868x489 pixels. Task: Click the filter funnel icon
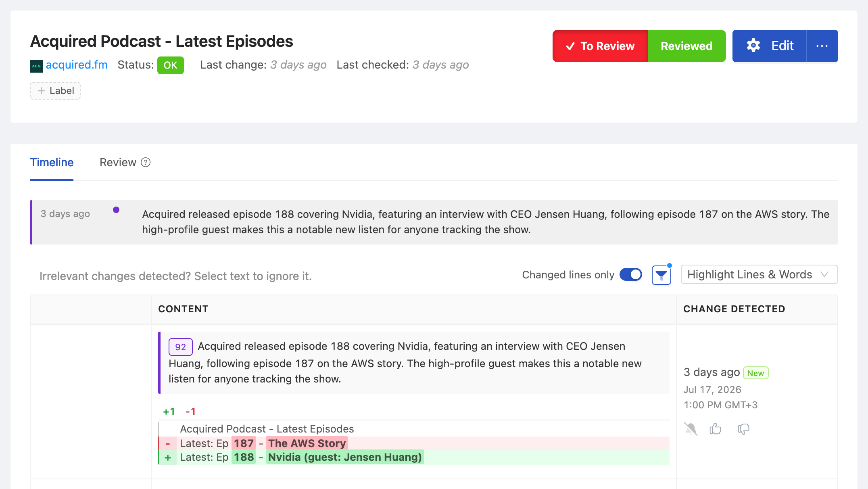pyautogui.click(x=661, y=275)
